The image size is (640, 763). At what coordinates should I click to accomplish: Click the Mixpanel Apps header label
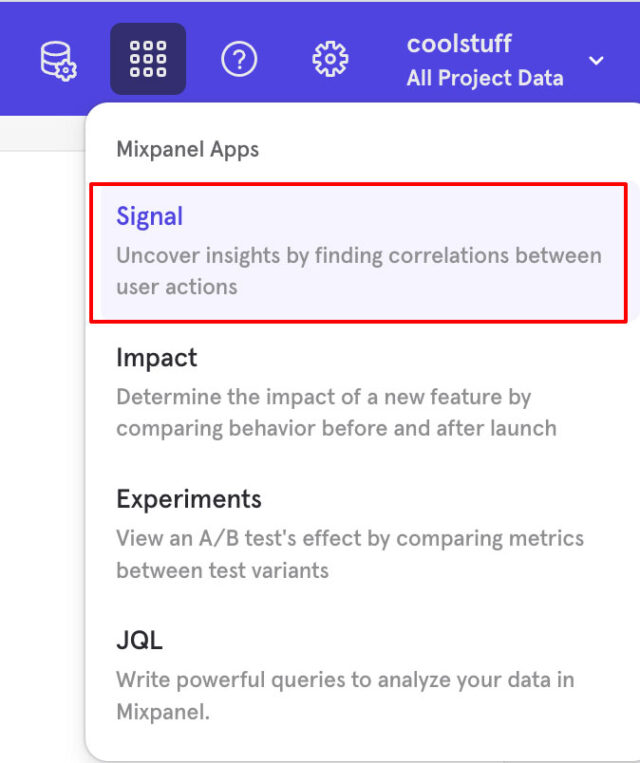click(188, 150)
